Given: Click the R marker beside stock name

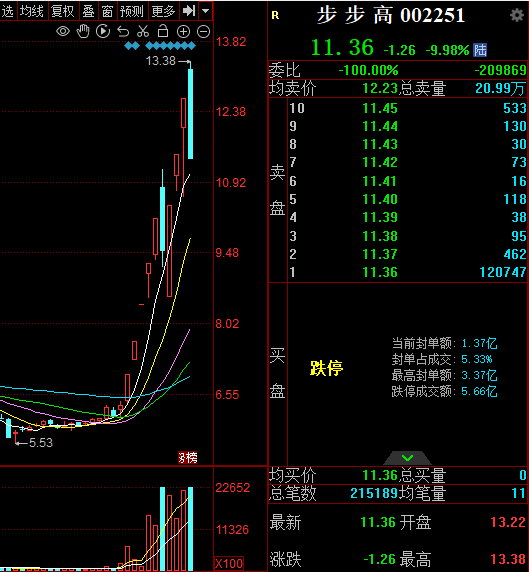Looking at the screenshot, I should click(x=275, y=15).
